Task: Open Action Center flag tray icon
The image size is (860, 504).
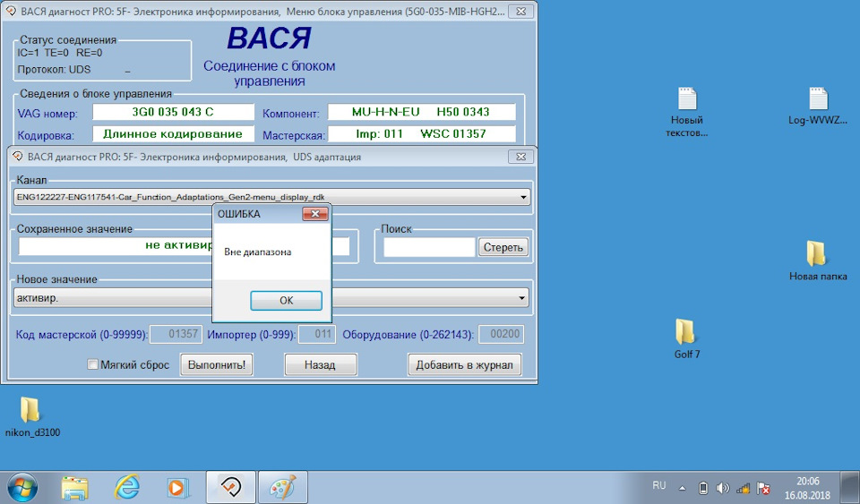Action: pos(763,488)
